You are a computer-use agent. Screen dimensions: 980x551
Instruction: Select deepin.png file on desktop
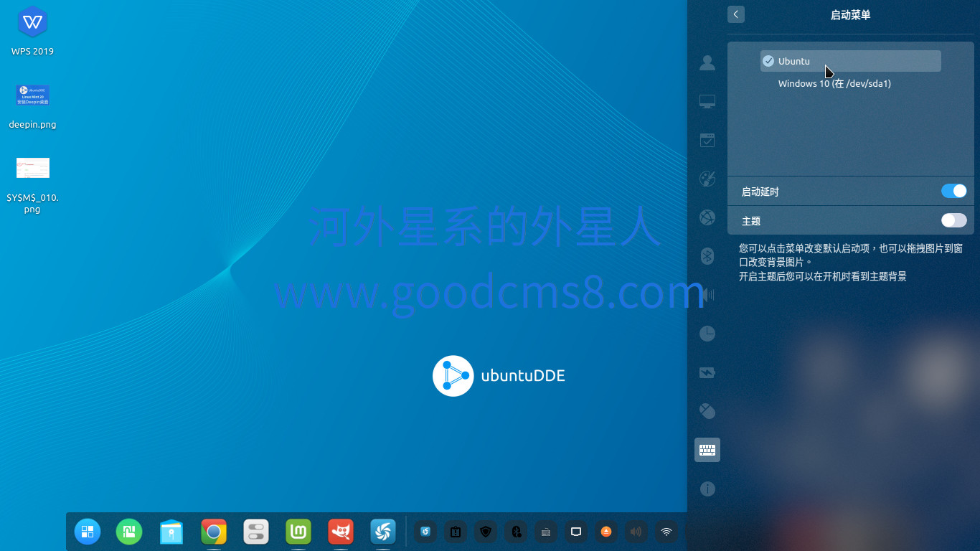coord(32,105)
